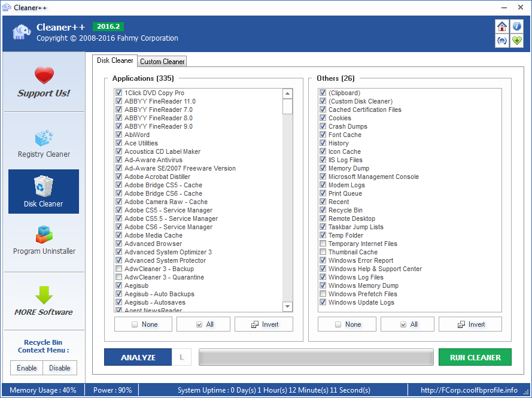Enable Recycle Bin context menu
This screenshot has height=398, width=532.
click(27, 368)
